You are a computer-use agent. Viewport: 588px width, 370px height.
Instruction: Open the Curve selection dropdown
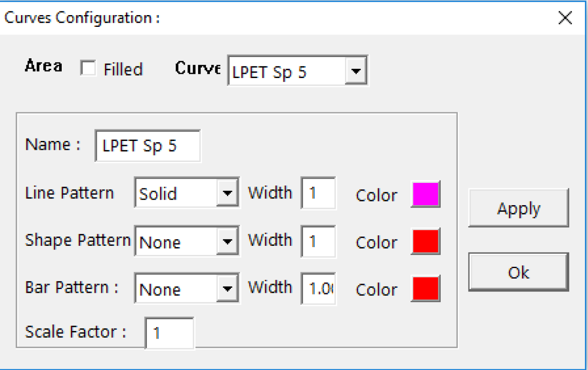point(355,71)
